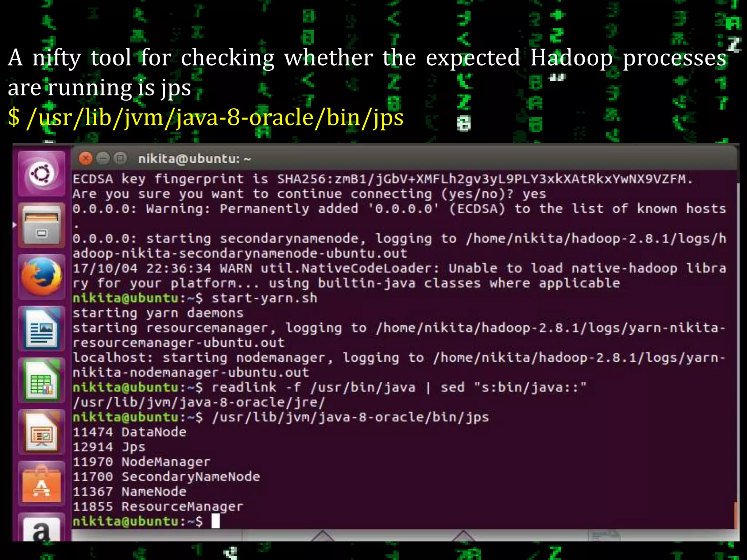Click the '11700 SecondaryNameNode' output line
The width and height of the screenshot is (747, 560).
pyautogui.click(x=166, y=477)
